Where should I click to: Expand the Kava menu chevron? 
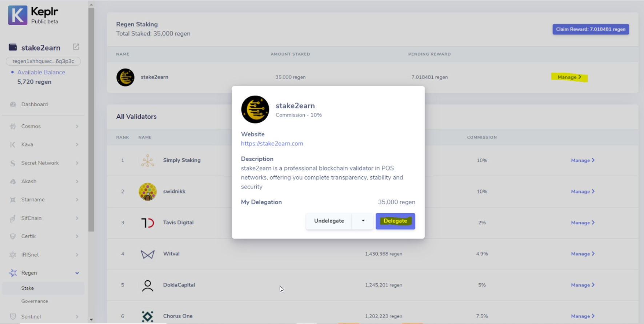point(77,144)
